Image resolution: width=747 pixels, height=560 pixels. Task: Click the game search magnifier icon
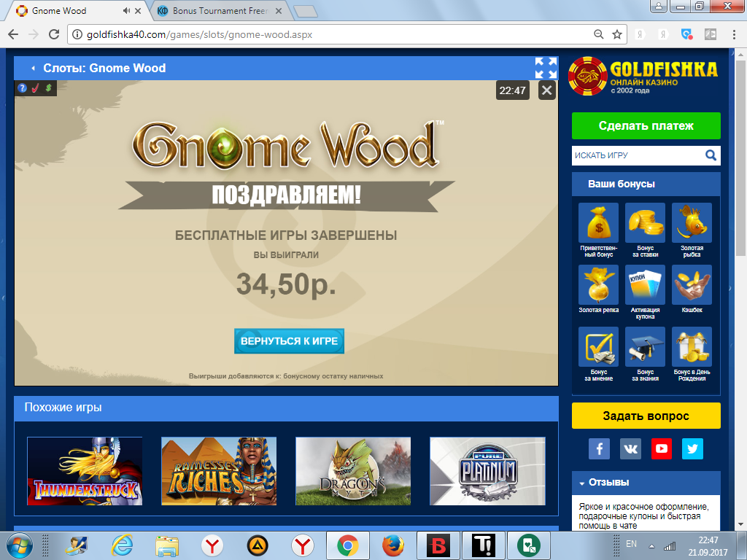[x=711, y=155]
